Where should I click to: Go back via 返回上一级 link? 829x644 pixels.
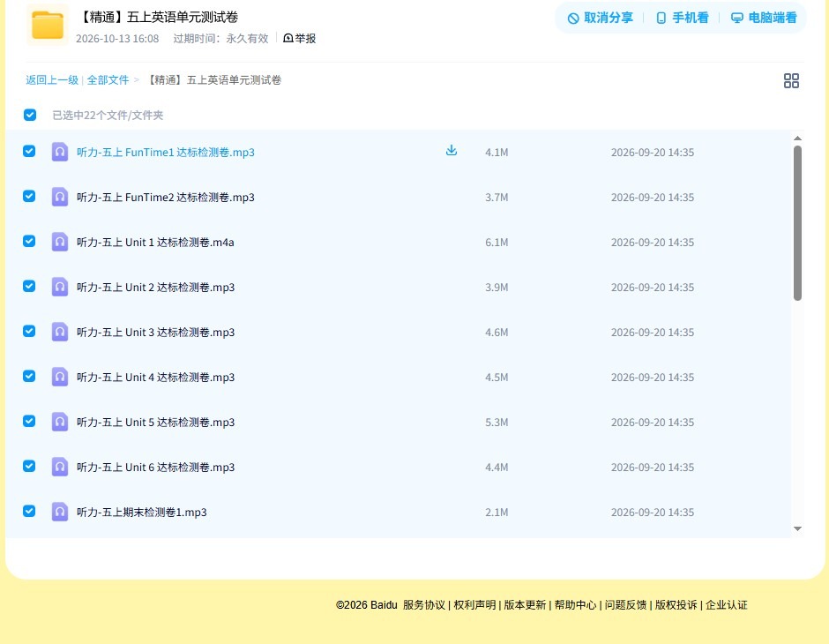click(52, 80)
